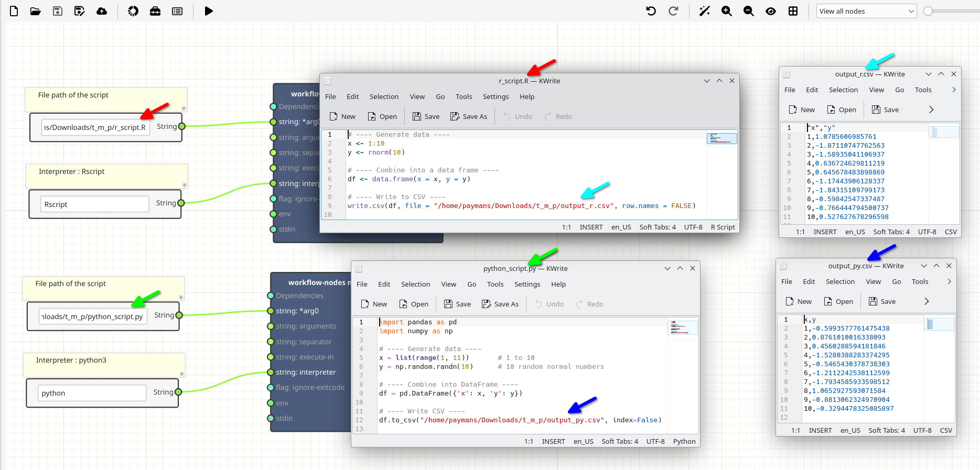The image size is (980, 470).
Task: Toggle the grid icon in toolbar
Action: tap(793, 11)
